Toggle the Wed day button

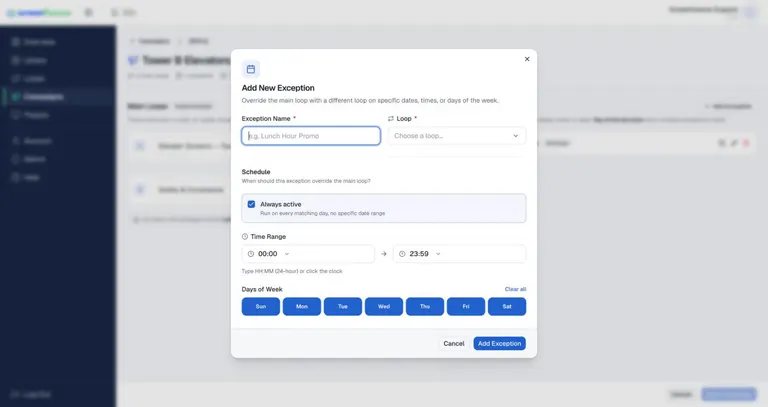coord(384,307)
